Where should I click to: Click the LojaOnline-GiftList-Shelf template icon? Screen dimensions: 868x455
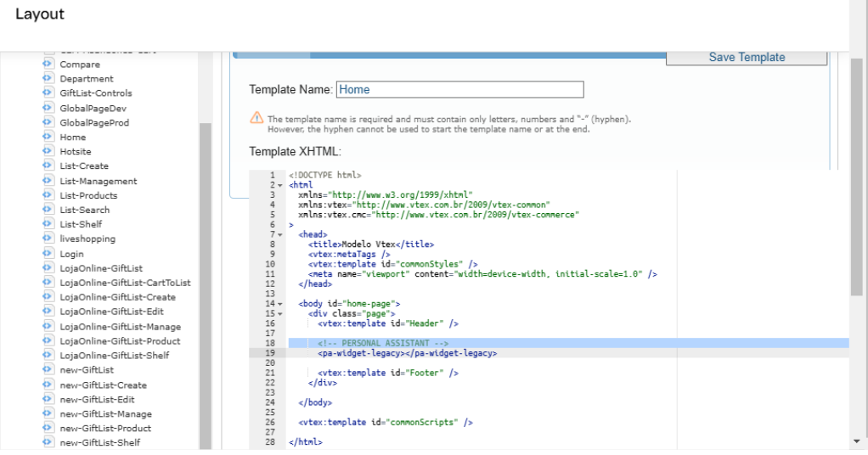(48, 355)
